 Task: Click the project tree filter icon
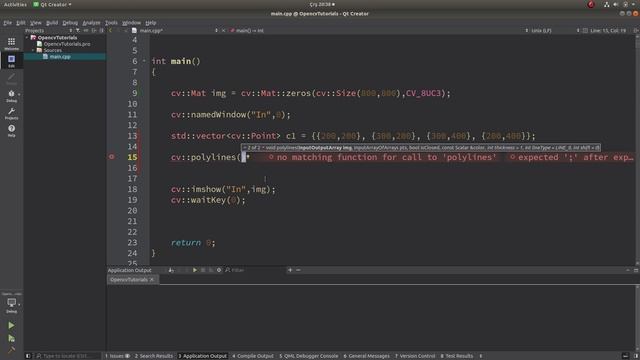pyautogui.click(x=78, y=31)
